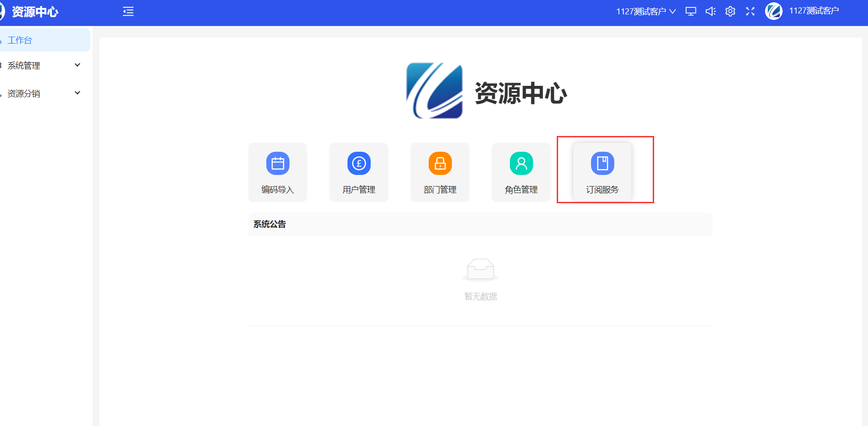Click the monitor screen icon in header
Image resolution: width=868 pixels, height=426 pixels.
click(x=691, y=12)
